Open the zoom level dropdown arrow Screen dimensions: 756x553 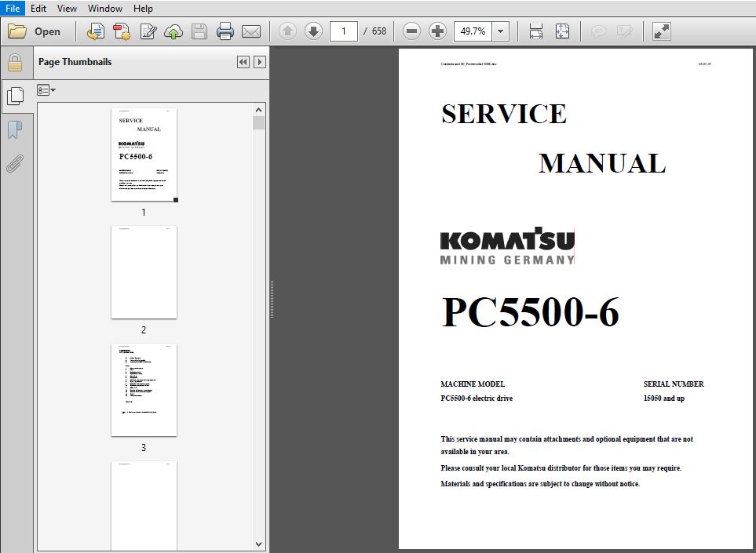point(500,31)
